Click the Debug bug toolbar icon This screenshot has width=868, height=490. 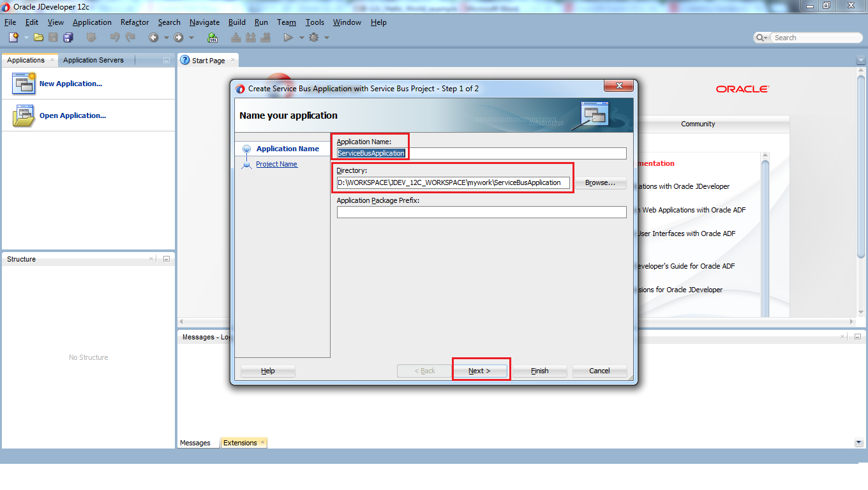[313, 38]
